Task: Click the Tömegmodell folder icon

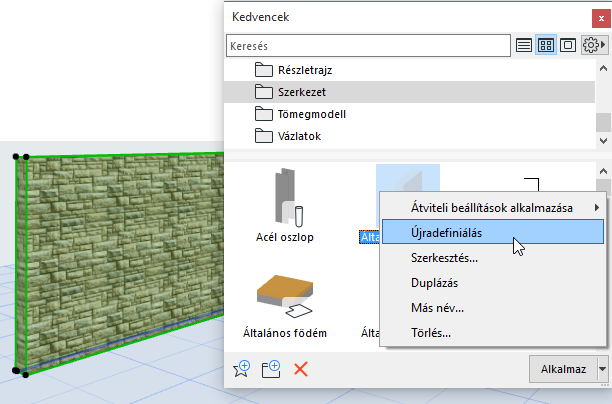Action: coord(263,114)
